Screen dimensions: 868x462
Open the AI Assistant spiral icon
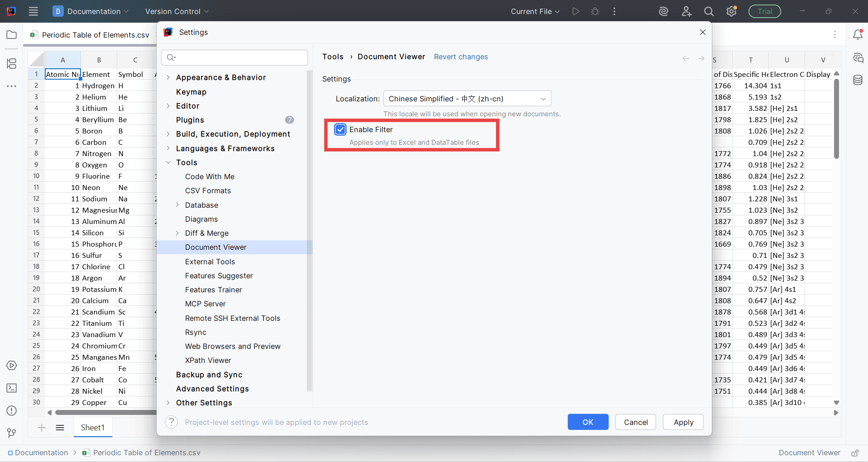click(663, 11)
